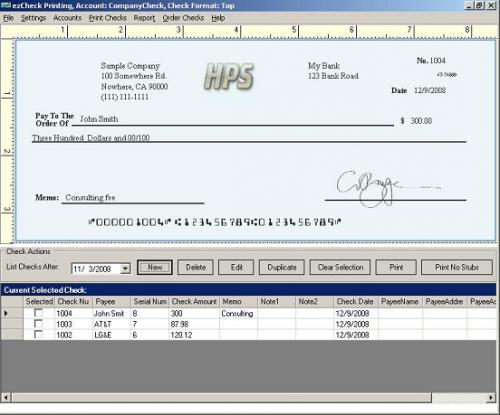This screenshot has height=415, width=500.
Task: Click the right arrow of horizontal scrollbar
Action: click(491, 397)
